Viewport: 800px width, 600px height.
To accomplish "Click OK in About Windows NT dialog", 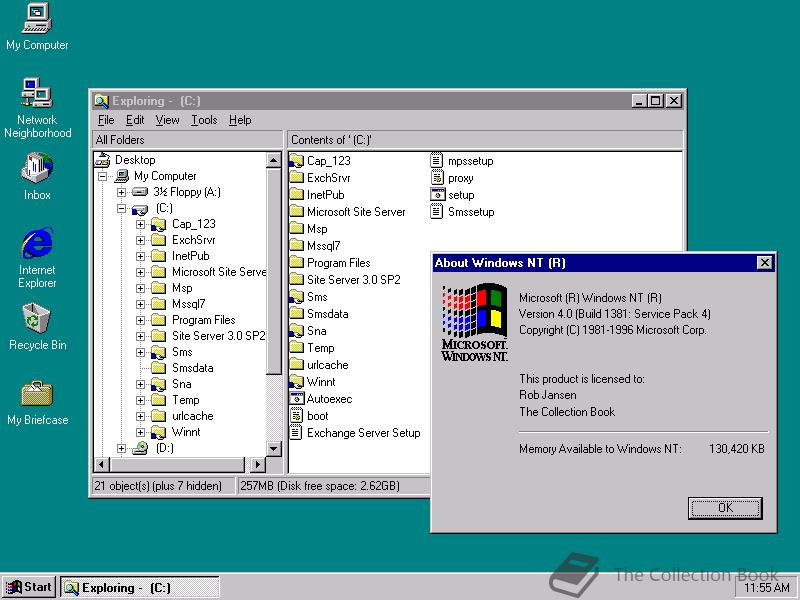I will 725,508.
